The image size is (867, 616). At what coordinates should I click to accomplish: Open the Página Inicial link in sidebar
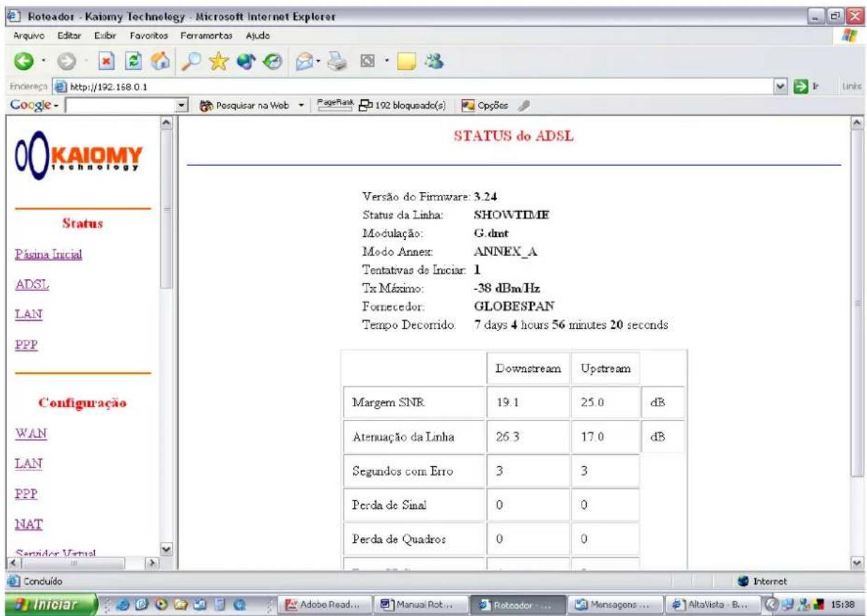click(49, 255)
